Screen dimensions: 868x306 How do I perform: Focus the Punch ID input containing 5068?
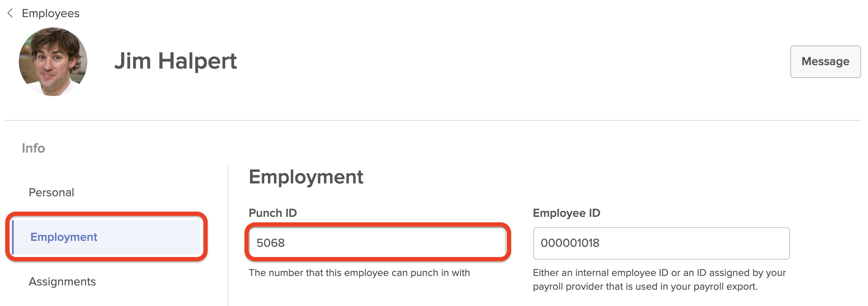pyautogui.click(x=378, y=243)
